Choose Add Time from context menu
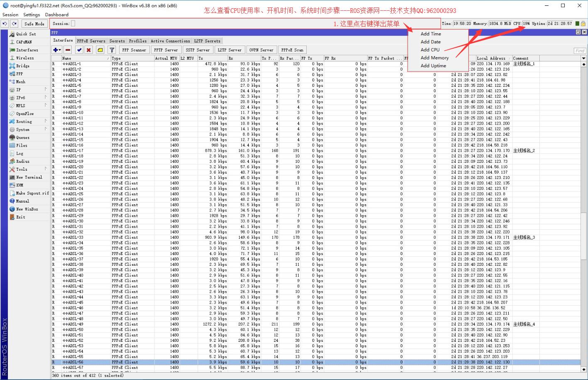Image resolution: width=588 pixels, height=380 pixels. [x=431, y=34]
